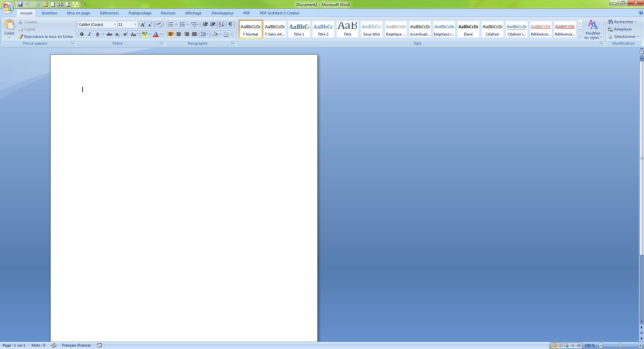Click the increase indent icon

pyautogui.click(x=213, y=24)
